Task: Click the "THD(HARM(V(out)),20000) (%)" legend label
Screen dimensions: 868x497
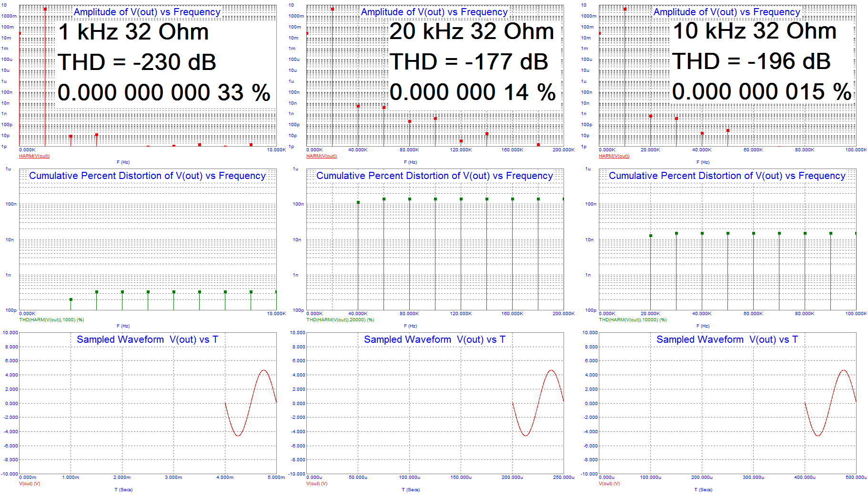Action: pos(340,320)
